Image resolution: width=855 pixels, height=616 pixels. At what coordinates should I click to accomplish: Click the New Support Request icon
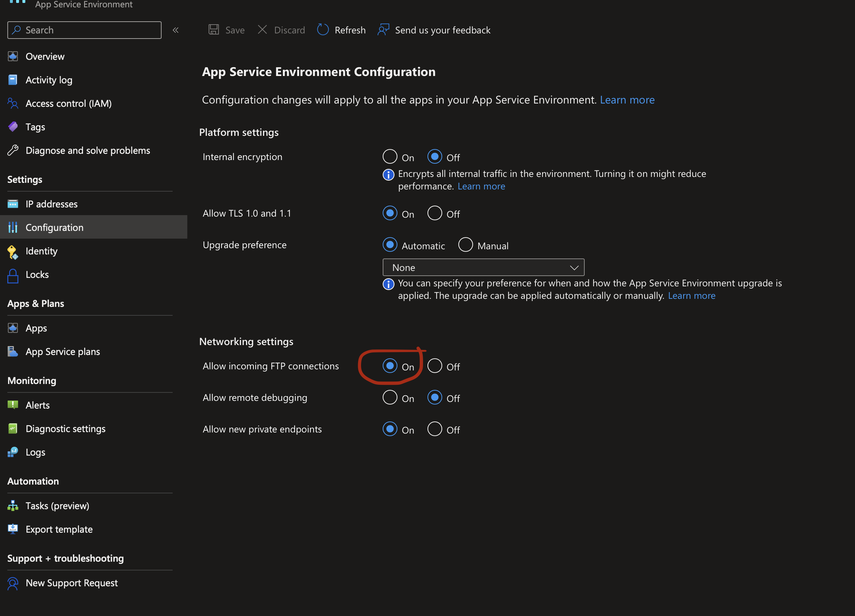(13, 584)
